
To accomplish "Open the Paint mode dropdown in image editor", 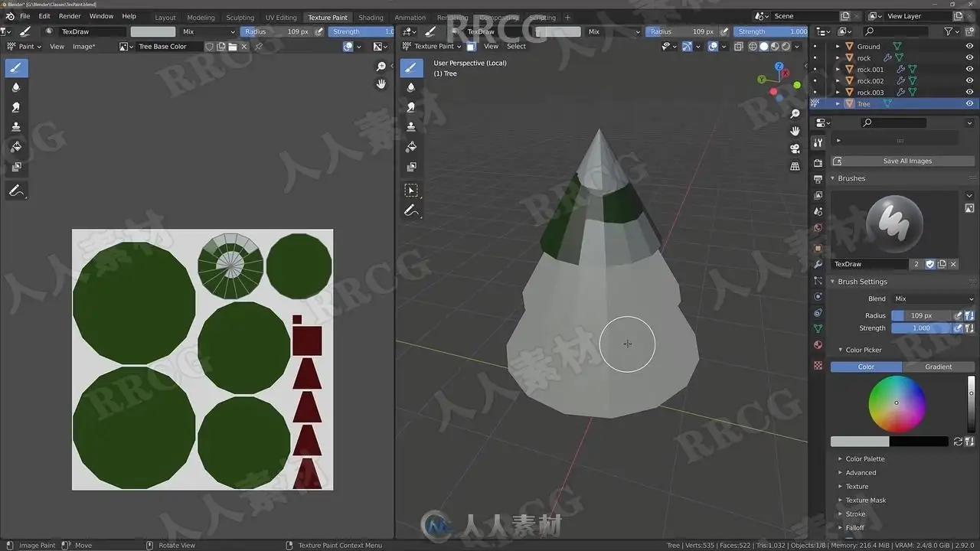I will (x=23, y=47).
